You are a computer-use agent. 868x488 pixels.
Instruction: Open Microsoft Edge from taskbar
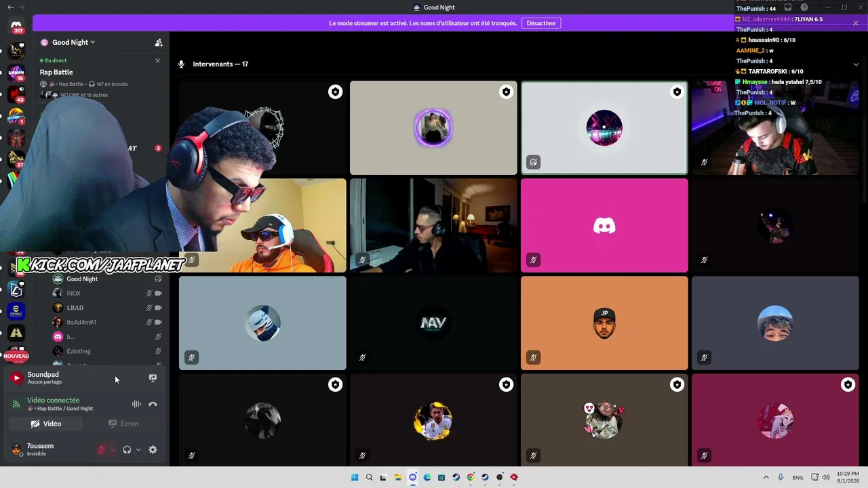click(427, 477)
